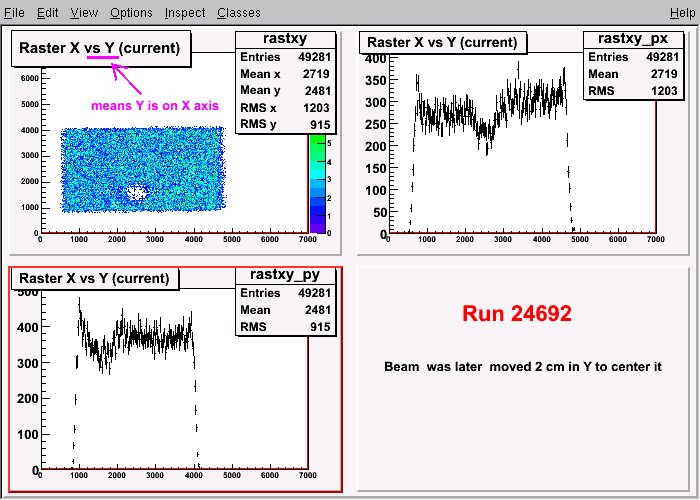Open the File menu
This screenshot has height=500, width=700.
[x=14, y=12]
